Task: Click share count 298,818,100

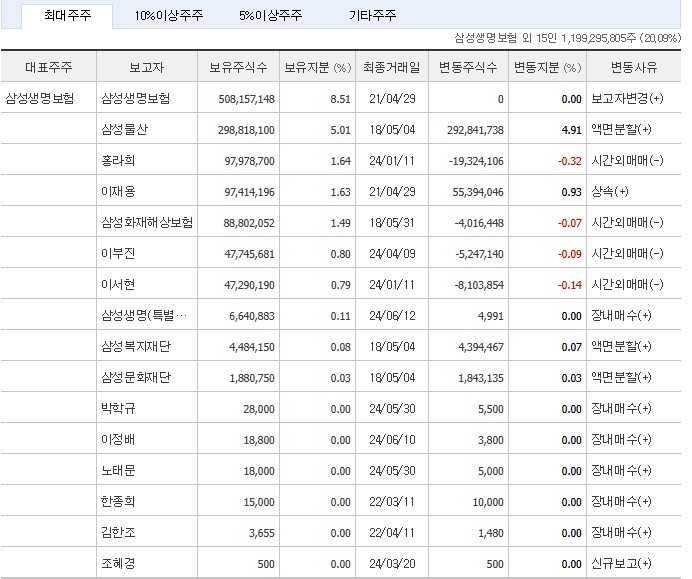Action: pos(246,130)
